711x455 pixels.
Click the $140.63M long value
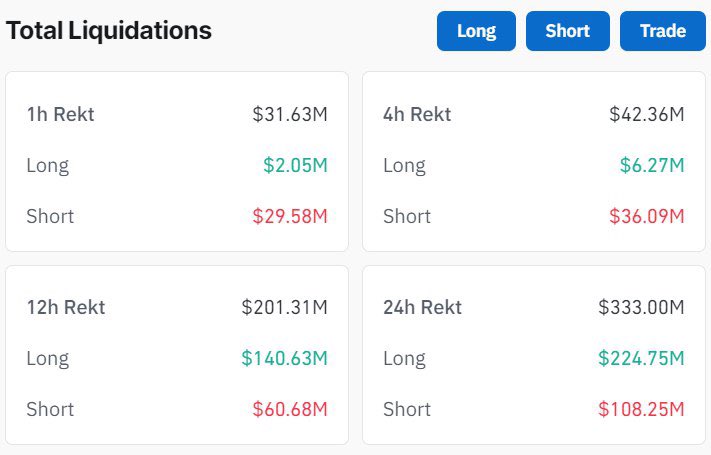coord(284,358)
